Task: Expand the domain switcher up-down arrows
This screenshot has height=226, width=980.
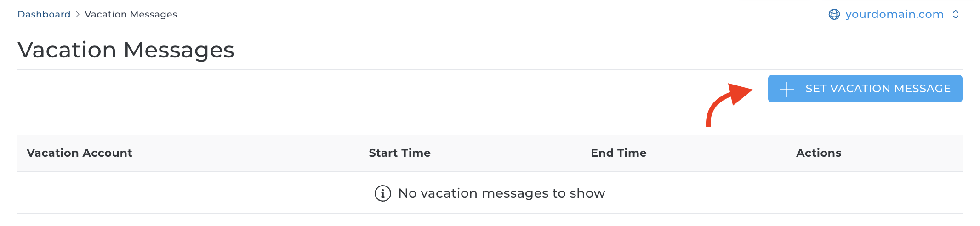Action: point(956,14)
